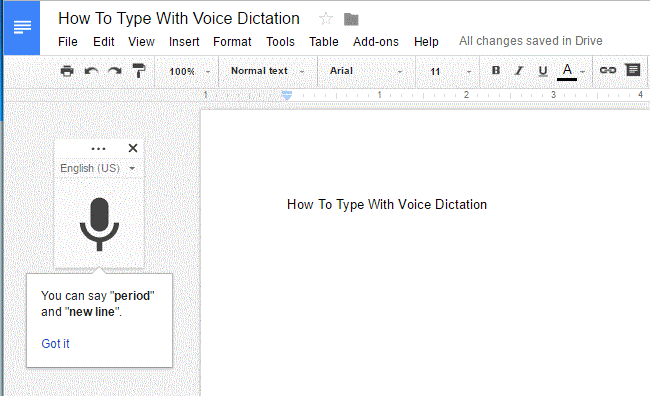
Task: Click the Undo arrow icon
Action: pyautogui.click(x=91, y=71)
